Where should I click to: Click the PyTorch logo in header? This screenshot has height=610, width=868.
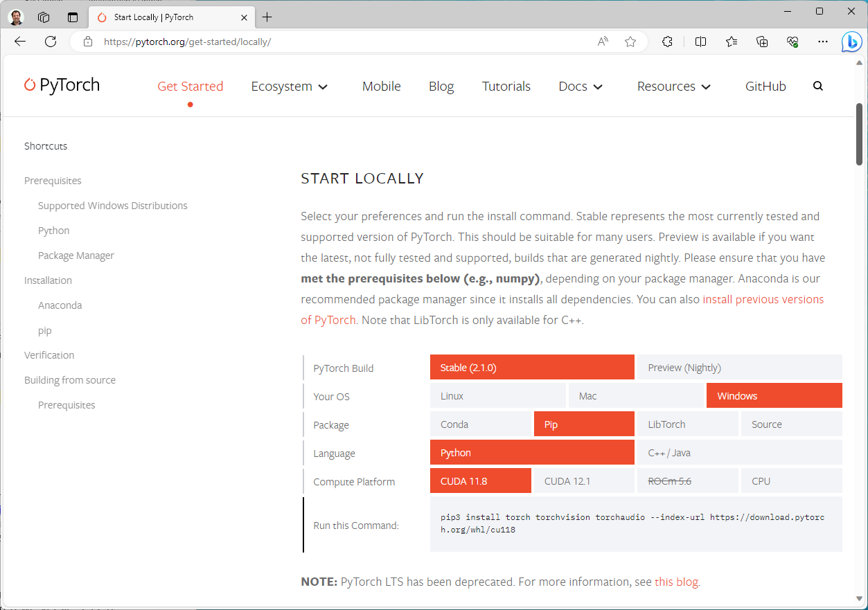[62, 85]
